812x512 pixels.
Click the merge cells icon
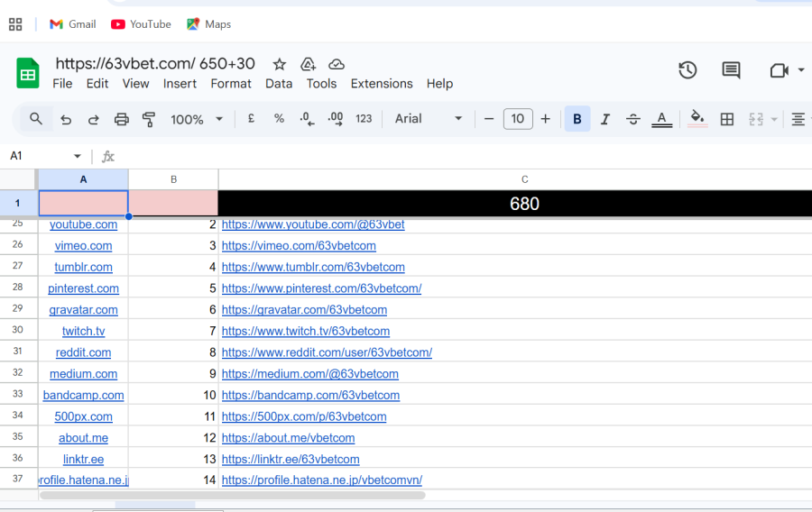click(756, 120)
